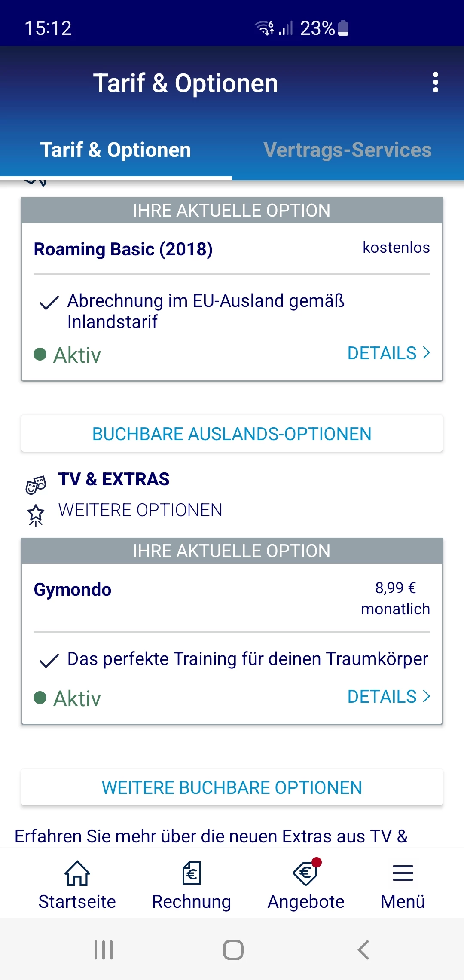The height and width of the screenshot is (980, 464).
Task: Open Rechnung invoice icon
Action: (x=191, y=873)
